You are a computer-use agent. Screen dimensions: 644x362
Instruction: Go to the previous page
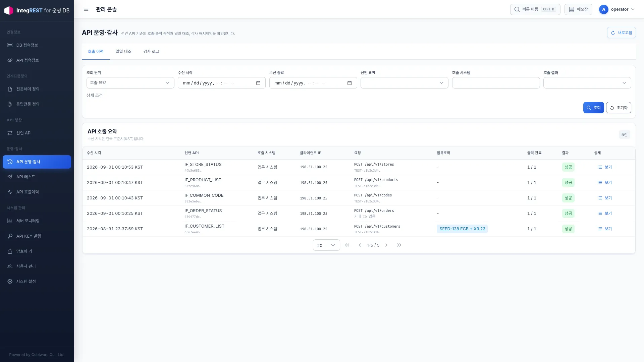360,245
